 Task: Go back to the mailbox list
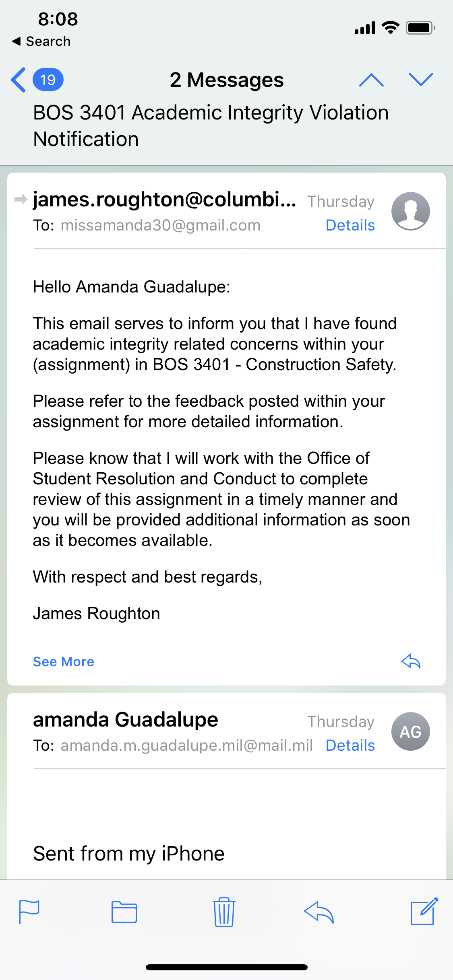(18, 80)
